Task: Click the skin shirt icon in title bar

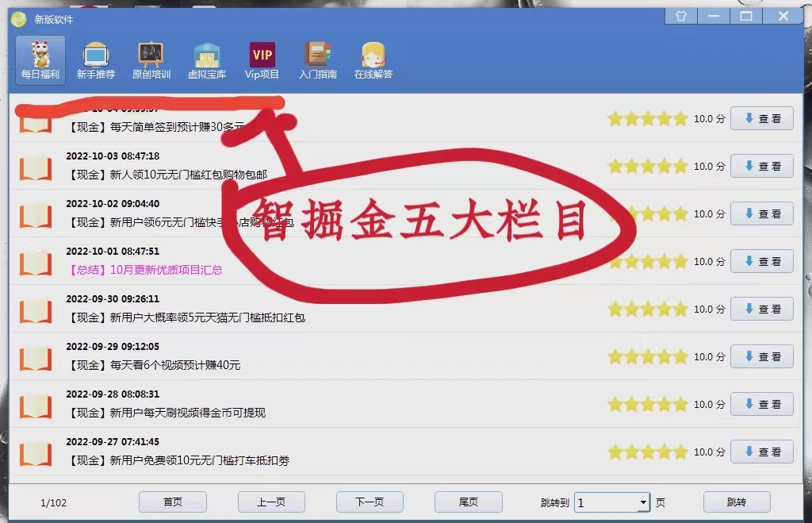Action: (x=680, y=16)
